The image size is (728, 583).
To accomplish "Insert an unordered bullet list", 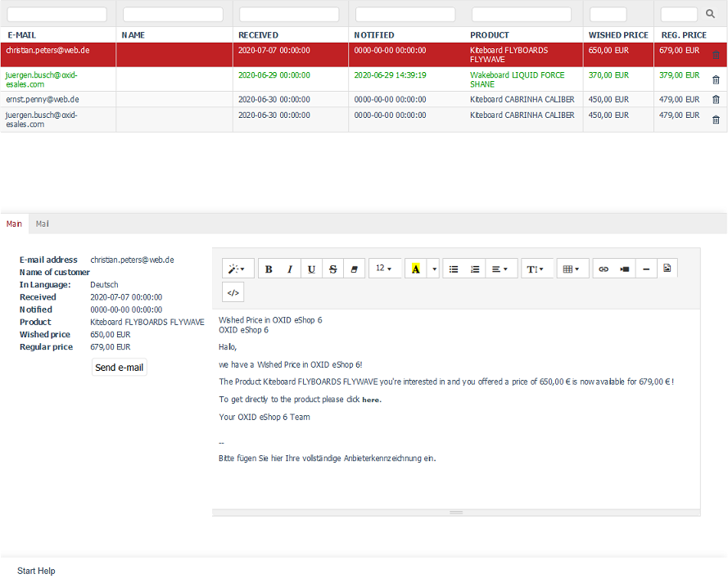I will (x=454, y=269).
